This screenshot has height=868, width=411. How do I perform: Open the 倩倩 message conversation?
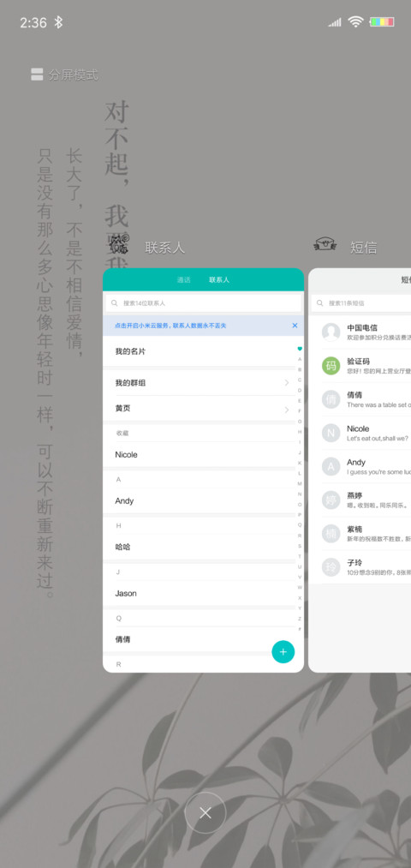(360, 399)
